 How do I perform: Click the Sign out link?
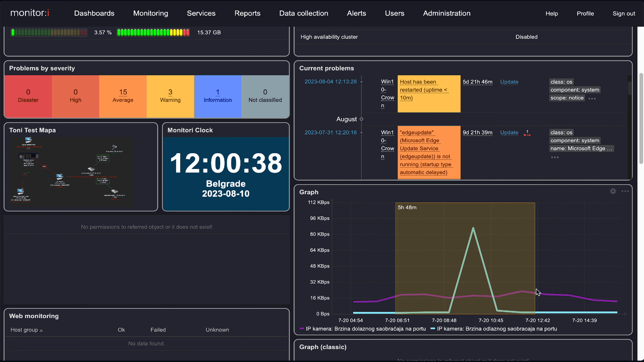pyautogui.click(x=624, y=14)
